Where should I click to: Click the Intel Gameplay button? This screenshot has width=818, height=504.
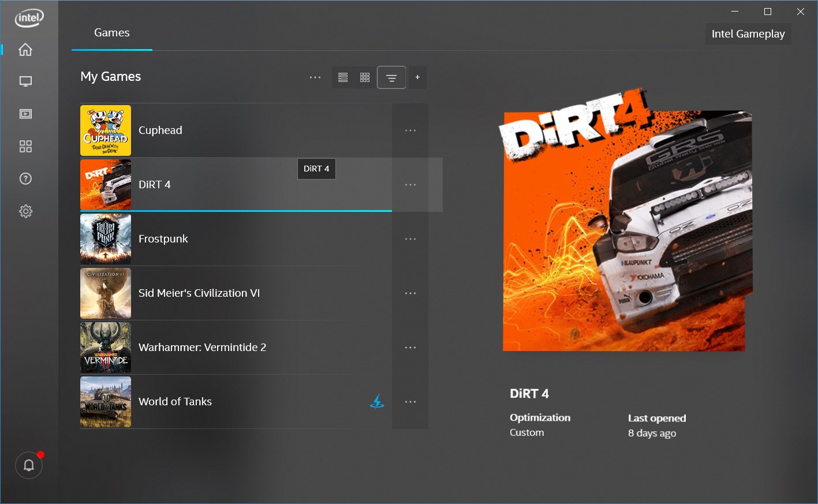click(748, 33)
